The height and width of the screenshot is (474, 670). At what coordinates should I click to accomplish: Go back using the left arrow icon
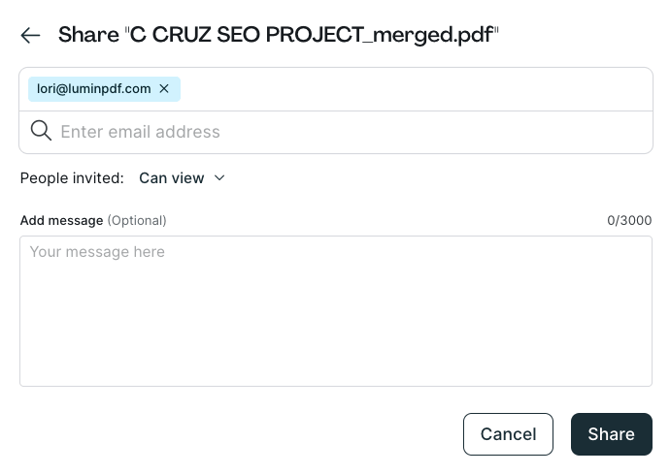coord(30,36)
